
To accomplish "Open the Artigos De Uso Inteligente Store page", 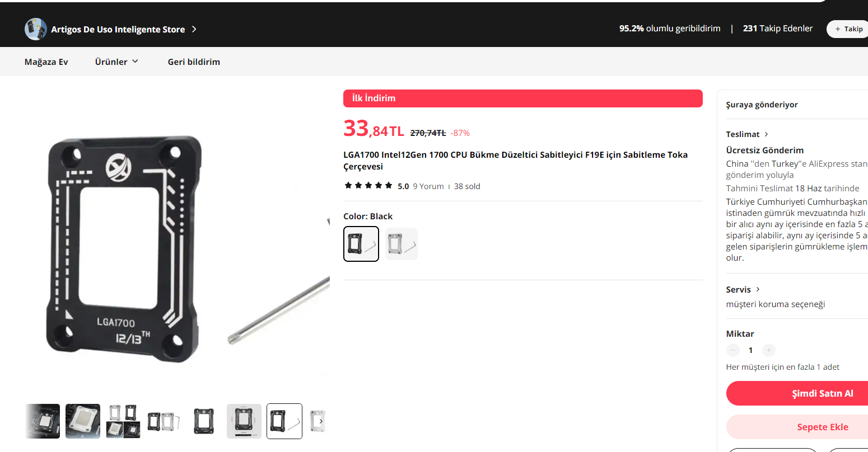I will coord(118,29).
